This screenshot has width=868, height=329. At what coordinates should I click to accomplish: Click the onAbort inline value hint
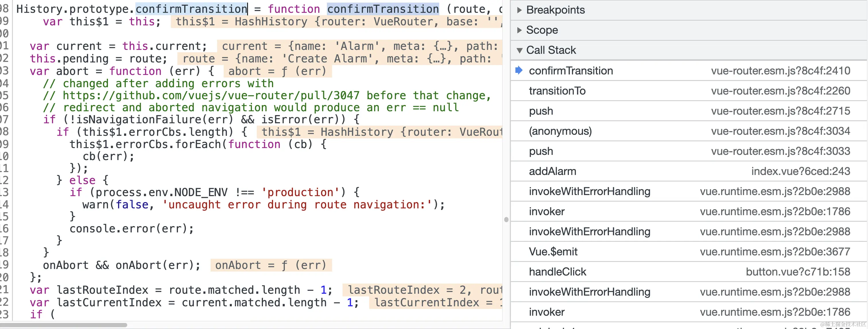(271, 265)
